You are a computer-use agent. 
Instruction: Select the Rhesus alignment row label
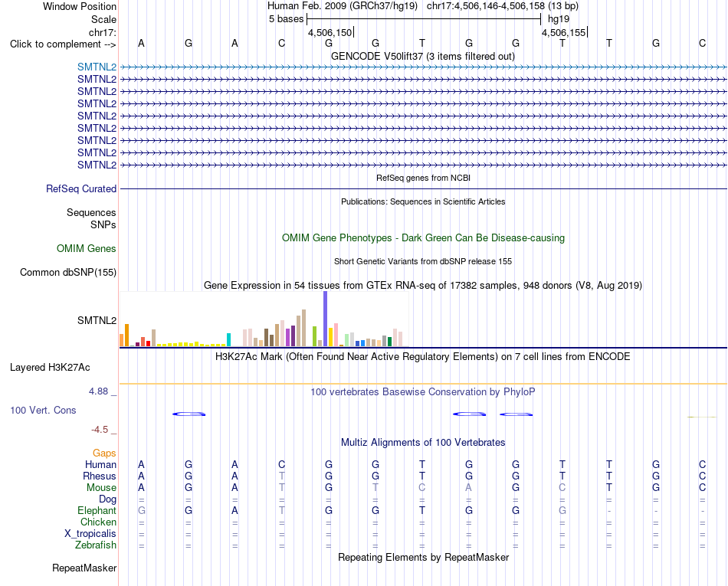click(100, 476)
